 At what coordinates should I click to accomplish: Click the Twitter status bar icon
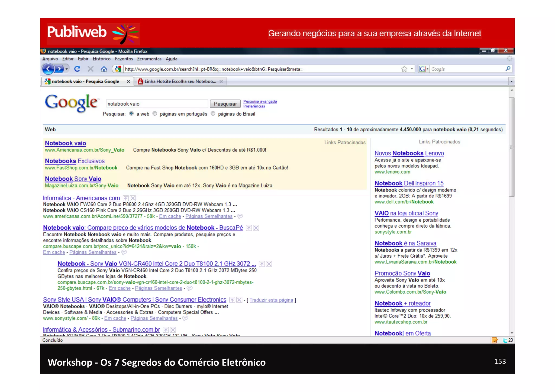coord(505,340)
